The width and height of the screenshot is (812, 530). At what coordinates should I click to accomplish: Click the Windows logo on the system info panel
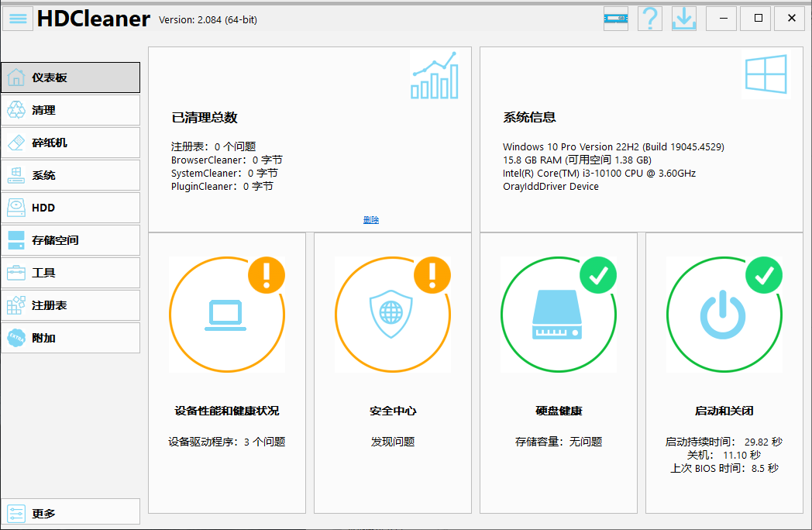[x=766, y=75]
